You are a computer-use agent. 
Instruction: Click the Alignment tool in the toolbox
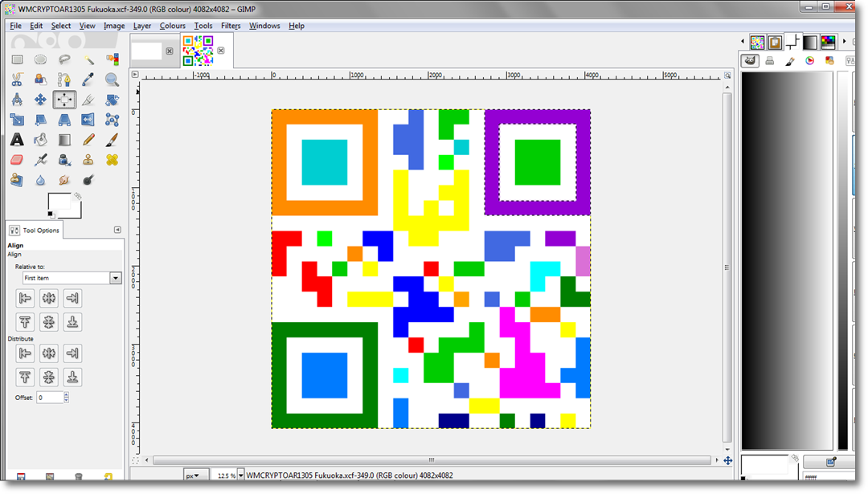[x=64, y=100]
